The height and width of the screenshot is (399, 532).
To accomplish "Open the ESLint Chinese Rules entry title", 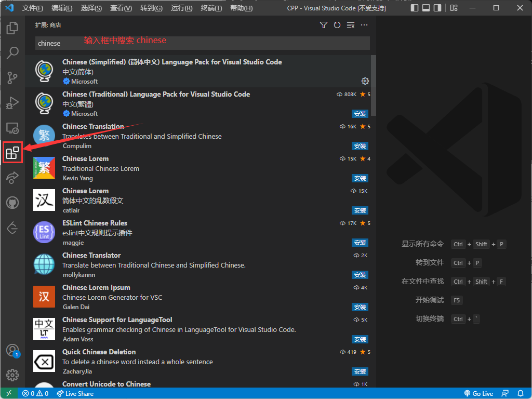I will (x=95, y=223).
